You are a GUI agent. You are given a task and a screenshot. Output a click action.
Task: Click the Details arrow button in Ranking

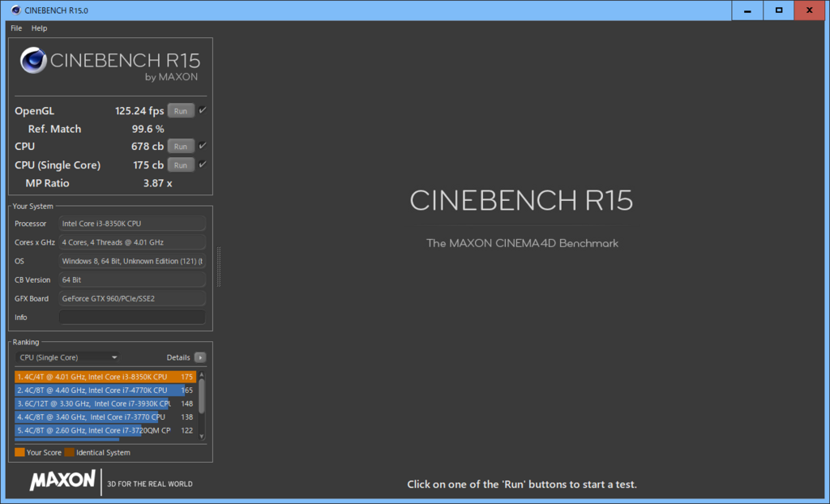[x=200, y=357]
